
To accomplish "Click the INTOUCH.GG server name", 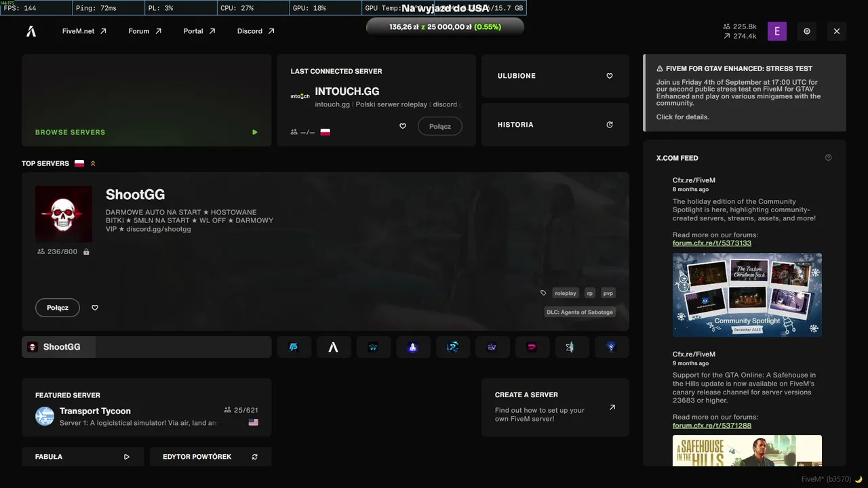I will 347,91.
